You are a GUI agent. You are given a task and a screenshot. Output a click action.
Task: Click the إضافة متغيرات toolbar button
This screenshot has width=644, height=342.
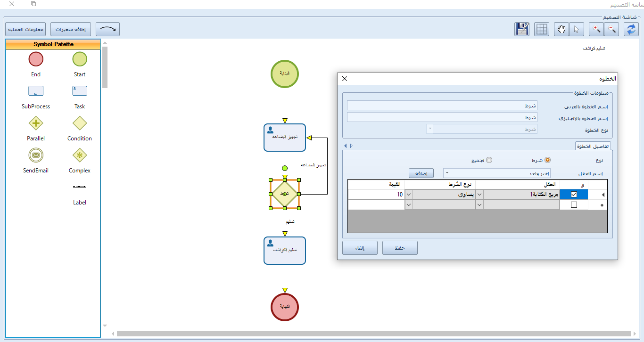pyautogui.click(x=70, y=29)
